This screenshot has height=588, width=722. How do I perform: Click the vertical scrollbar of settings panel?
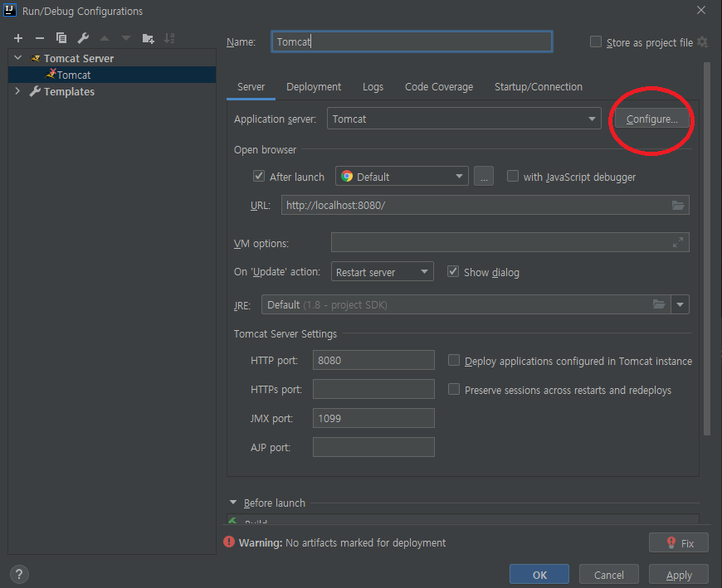coord(707,249)
